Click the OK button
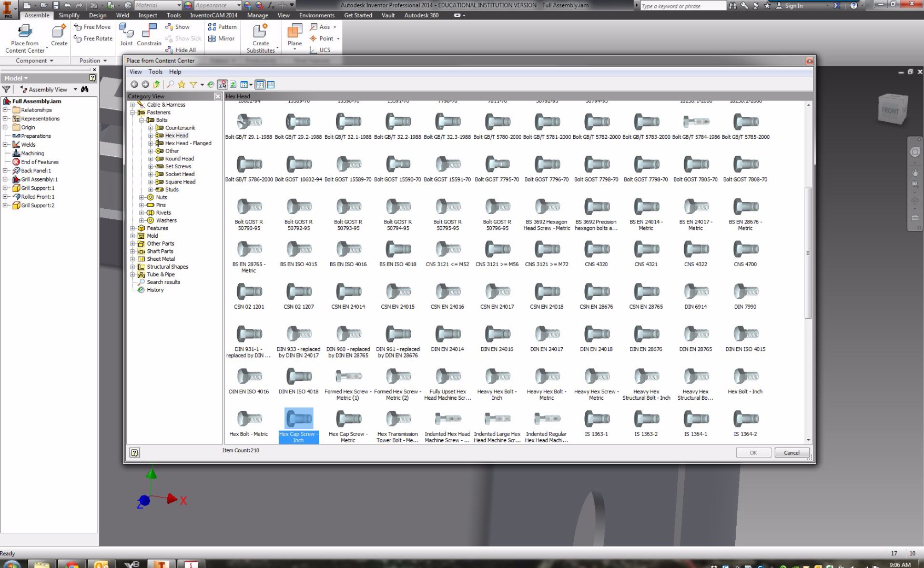Image resolution: width=924 pixels, height=568 pixels. 753,452
